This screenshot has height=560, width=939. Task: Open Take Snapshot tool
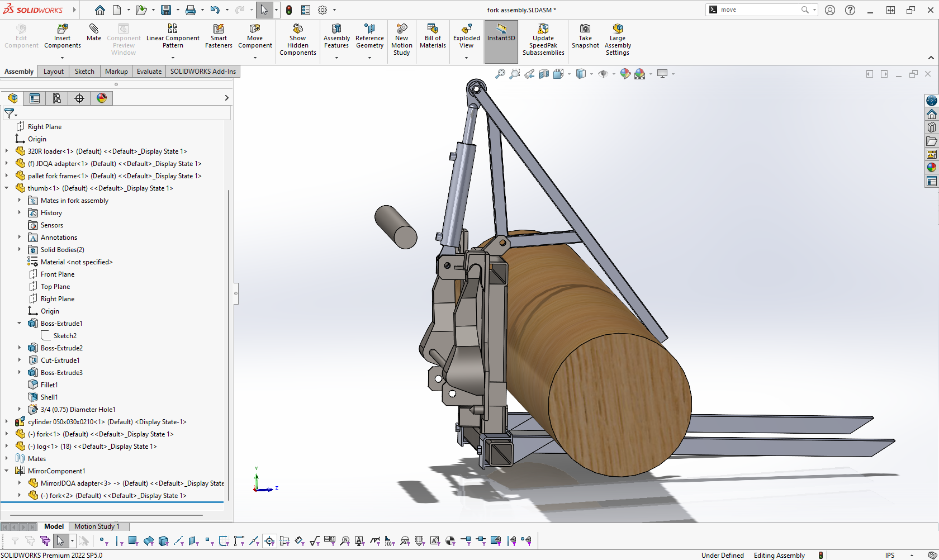[585, 29]
